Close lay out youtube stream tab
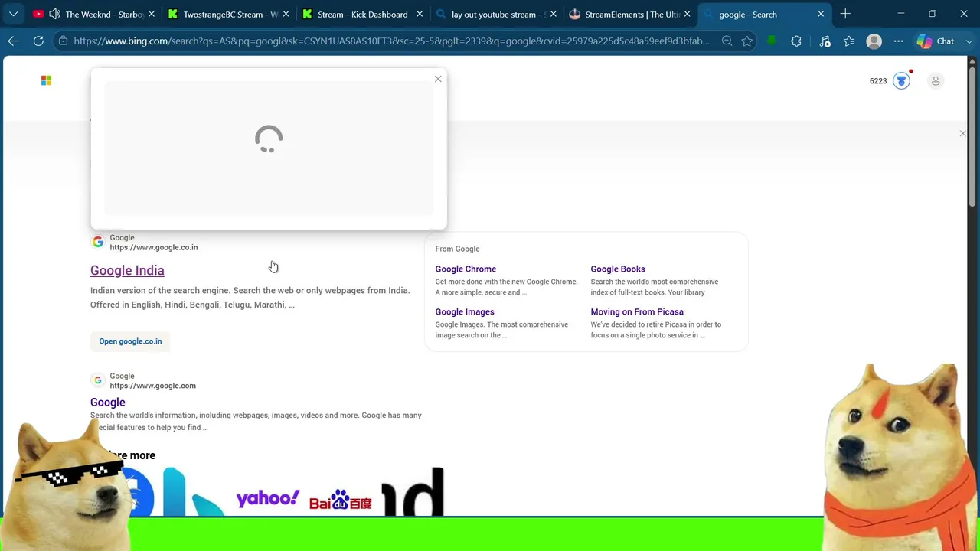The height and width of the screenshot is (551, 980). pos(554,14)
